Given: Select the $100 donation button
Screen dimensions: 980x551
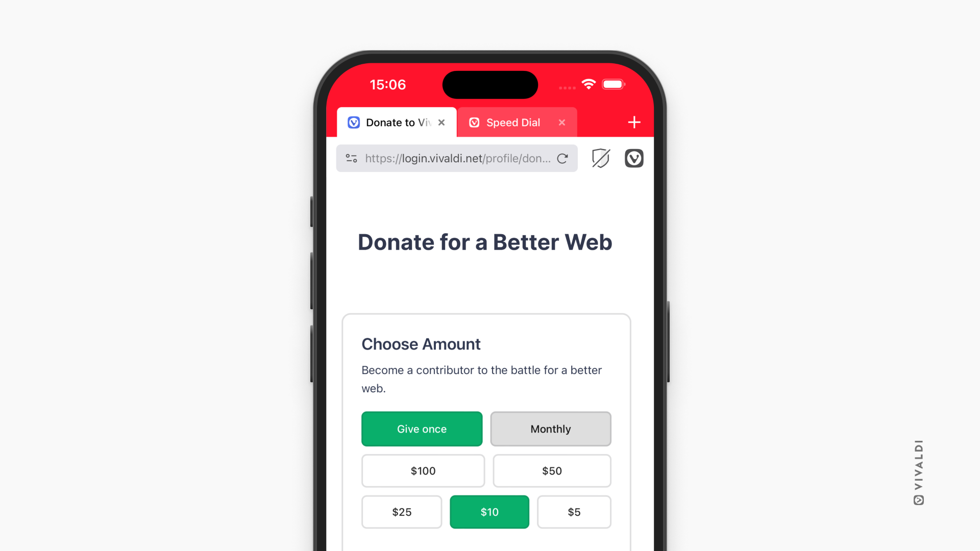Looking at the screenshot, I should pyautogui.click(x=423, y=471).
